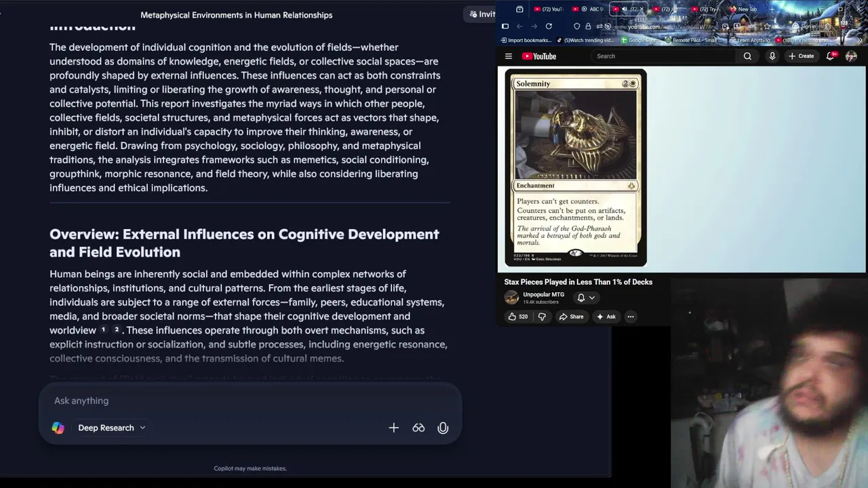868x488 pixels.
Task: Go back in browser history
Action: pos(519,26)
